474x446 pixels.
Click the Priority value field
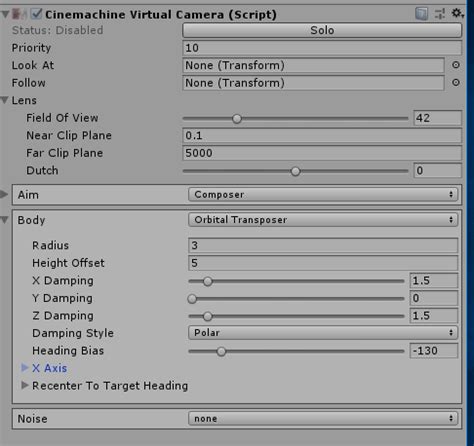(x=322, y=48)
